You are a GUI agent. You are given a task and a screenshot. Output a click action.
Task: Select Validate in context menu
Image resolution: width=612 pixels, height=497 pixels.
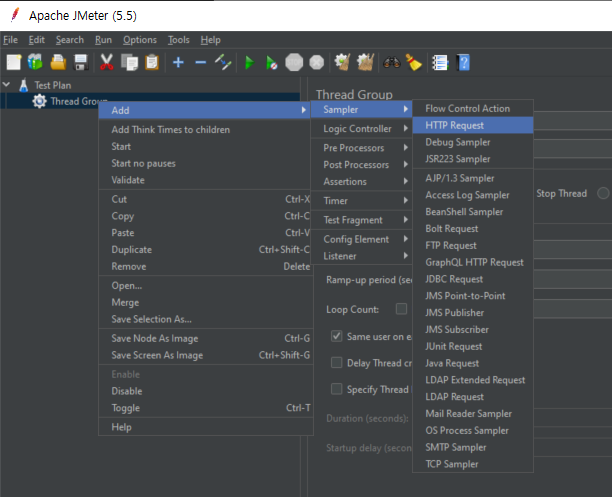206,180
